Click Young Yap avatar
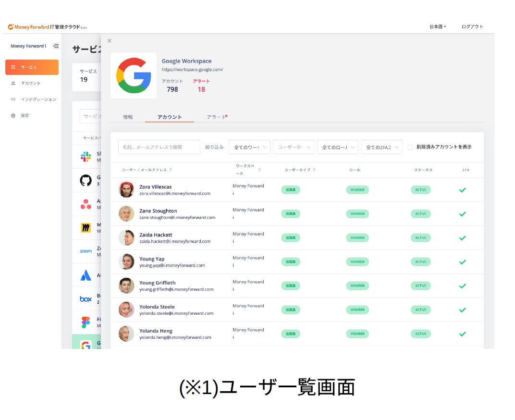This screenshot has width=515, height=420. click(126, 261)
